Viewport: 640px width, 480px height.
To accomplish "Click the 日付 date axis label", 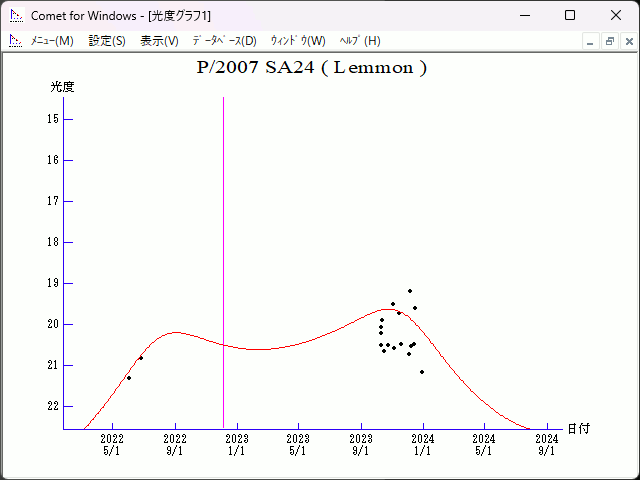I will point(578,428).
